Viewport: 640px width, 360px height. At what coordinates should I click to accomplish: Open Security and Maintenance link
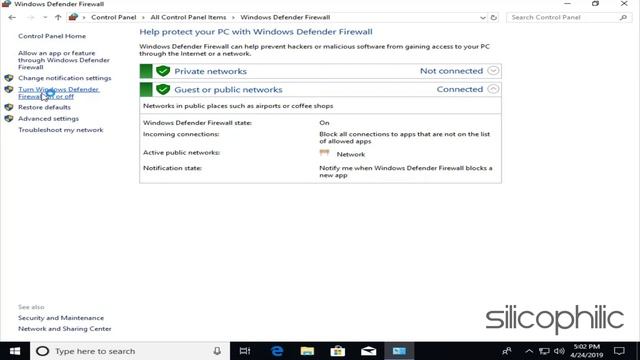61,318
